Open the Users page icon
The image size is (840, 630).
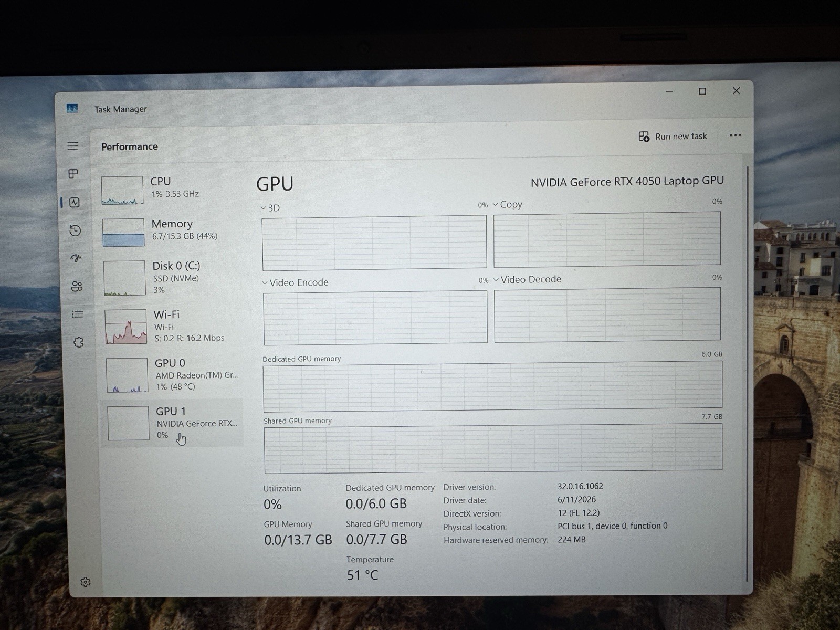pos(77,286)
